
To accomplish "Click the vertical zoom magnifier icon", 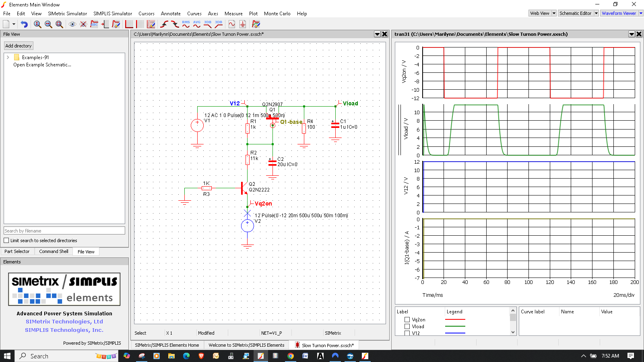I will click(x=37, y=24).
